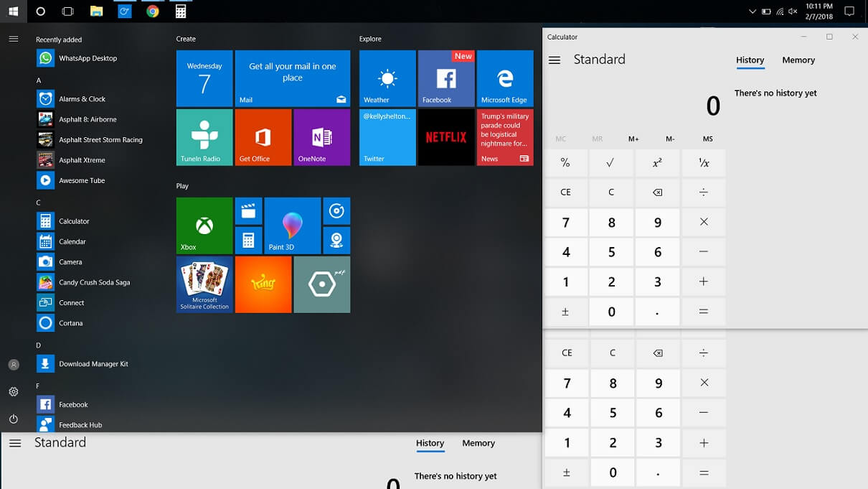This screenshot has width=868, height=489.
Task: Open the small Calculator tile in Play
Action: click(x=249, y=241)
